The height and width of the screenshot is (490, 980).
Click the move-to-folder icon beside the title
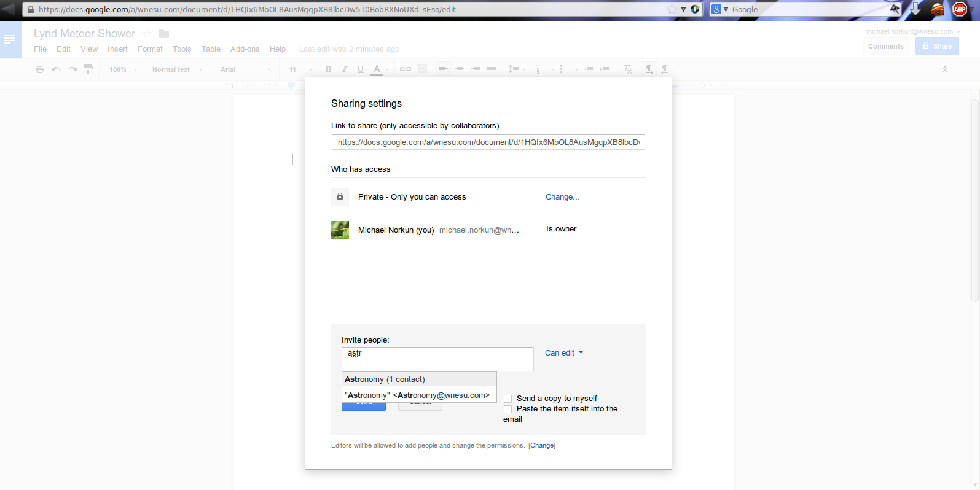164,34
